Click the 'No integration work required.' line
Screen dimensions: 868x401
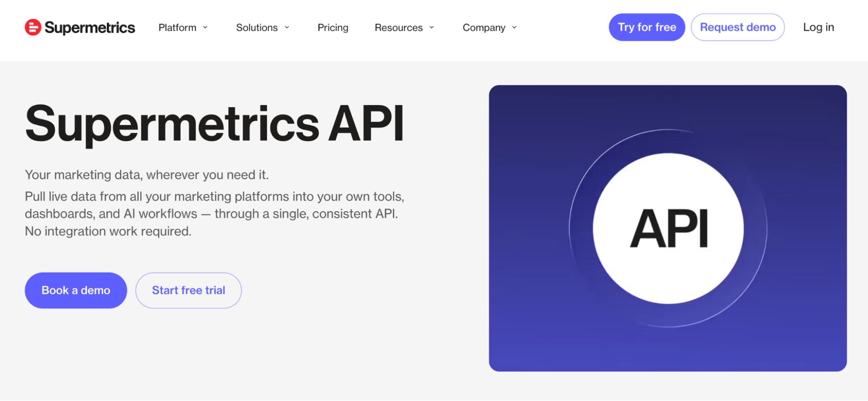pos(108,231)
